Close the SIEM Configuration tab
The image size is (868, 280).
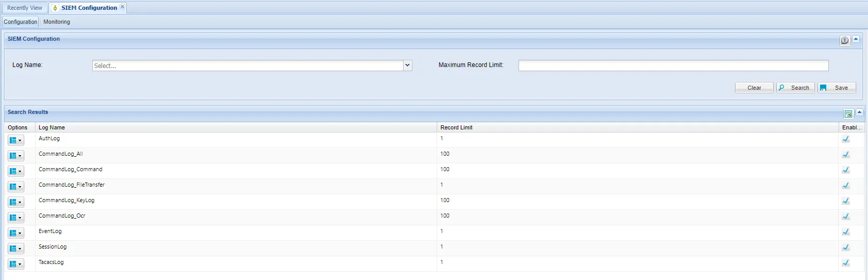point(122,7)
